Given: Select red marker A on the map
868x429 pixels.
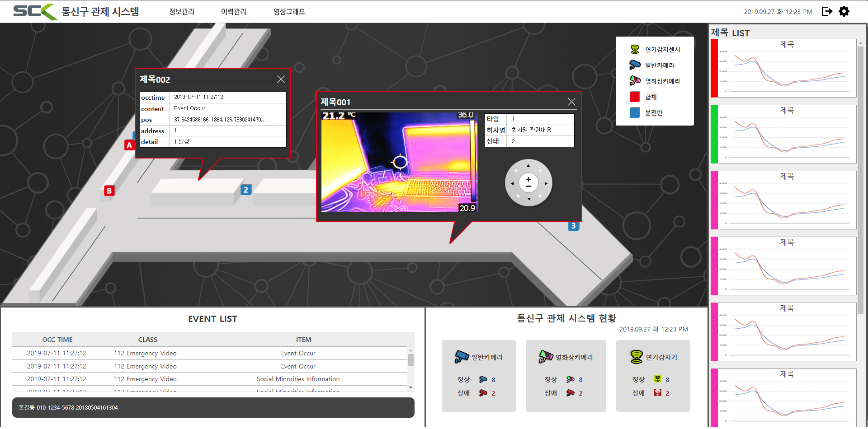Looking at the screenshot, I should click(x=129, y=145).
